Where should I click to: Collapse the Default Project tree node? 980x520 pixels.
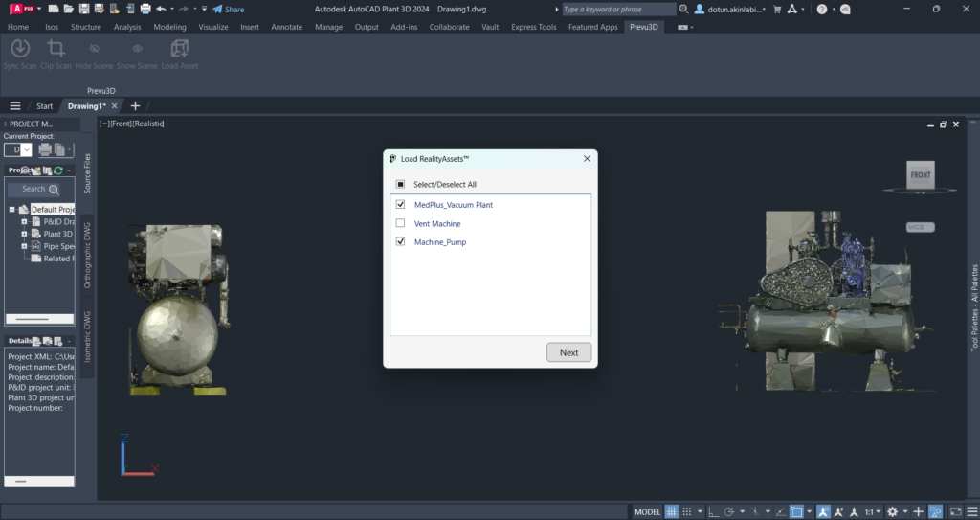coord(12,209)
